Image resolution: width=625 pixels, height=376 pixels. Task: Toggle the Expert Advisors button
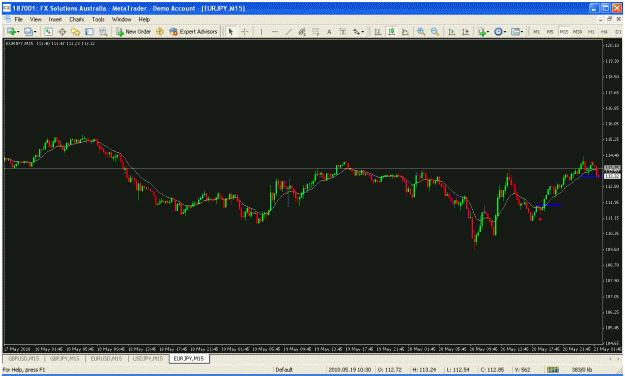pyautogui.click(x=193, y=31)
